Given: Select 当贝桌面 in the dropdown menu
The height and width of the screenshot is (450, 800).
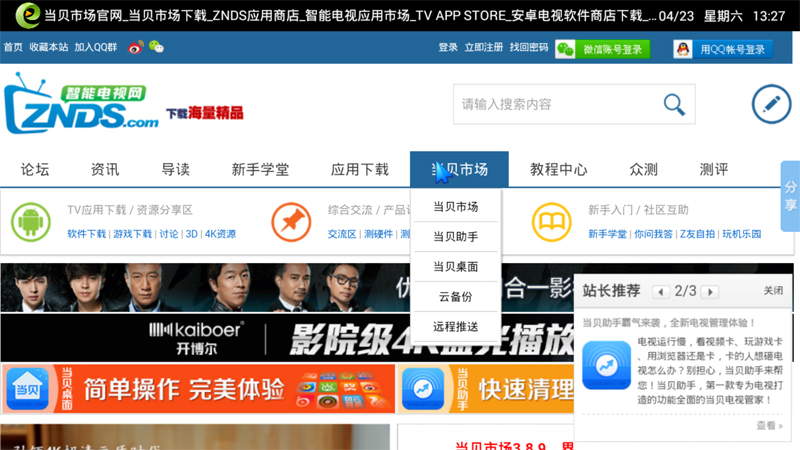Looking at the screenshot, I should pyautogui.click(x=456, y=267).
